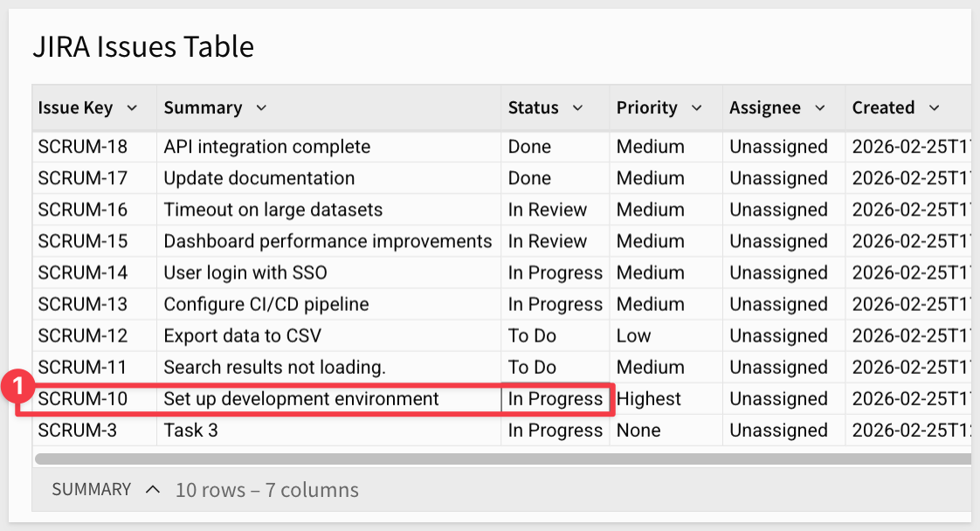Click the JIRA Issues Table title
This screenshot has width=980, height=531.
143,46
